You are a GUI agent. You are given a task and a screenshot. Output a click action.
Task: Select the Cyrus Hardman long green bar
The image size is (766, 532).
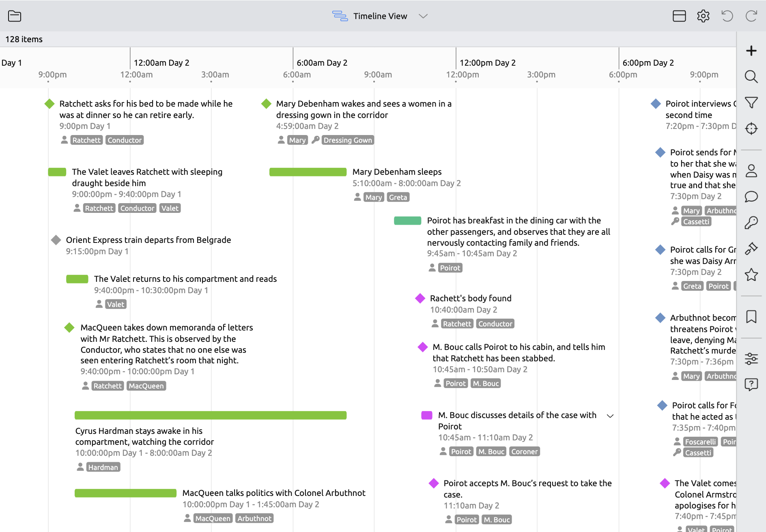pos(211,415)
